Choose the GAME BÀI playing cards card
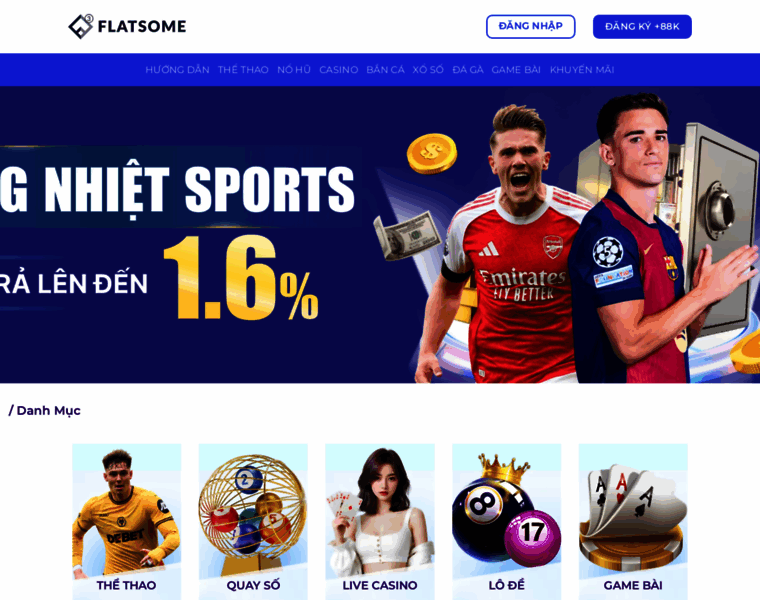Screen dimensions: 760x600 (633, 521)
